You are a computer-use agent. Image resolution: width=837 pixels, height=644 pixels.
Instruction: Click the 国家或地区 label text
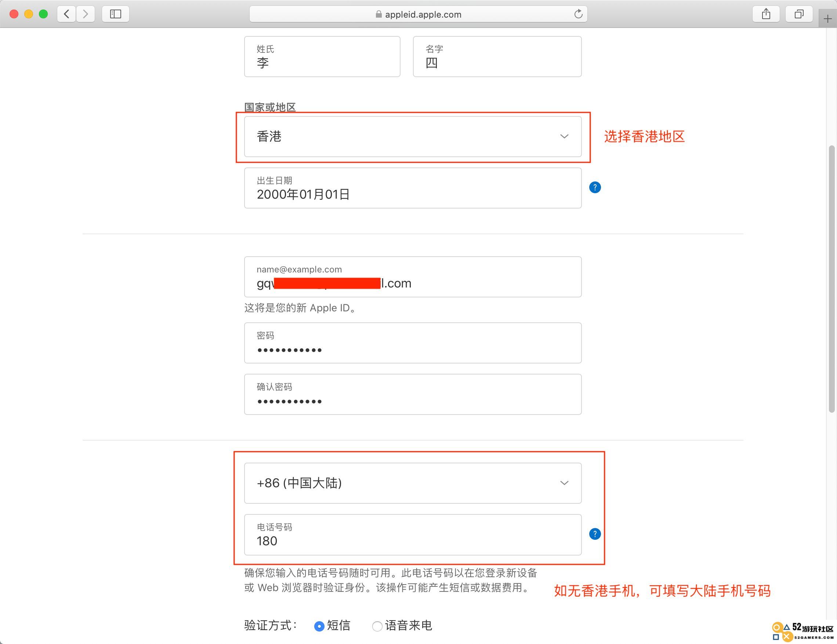[x=270, y=107]
